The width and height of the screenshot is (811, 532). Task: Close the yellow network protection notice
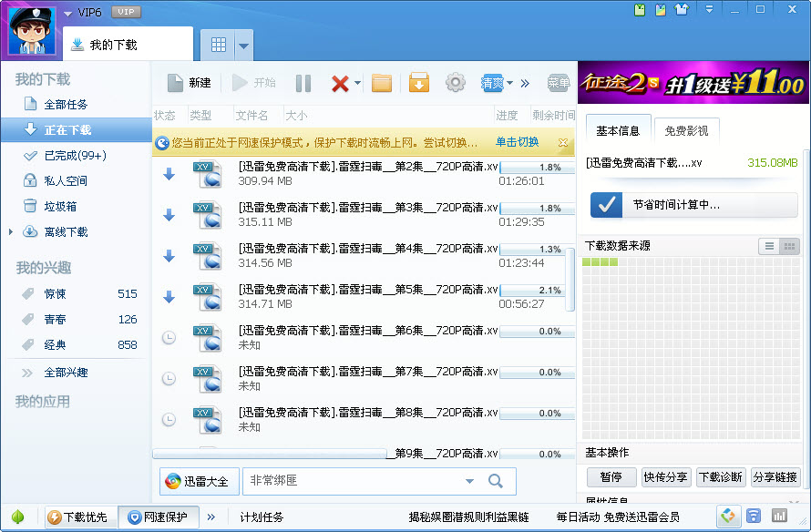pos(563,142)
